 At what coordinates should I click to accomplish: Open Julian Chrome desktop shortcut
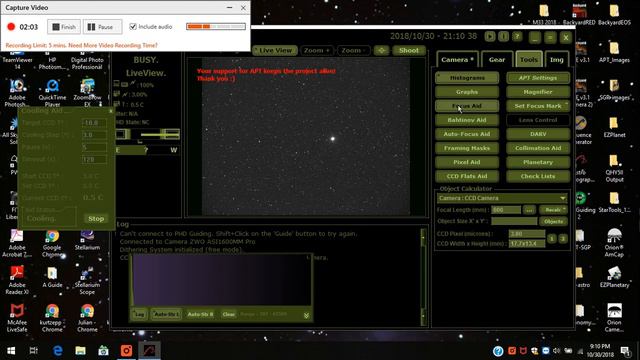point(87,318)
